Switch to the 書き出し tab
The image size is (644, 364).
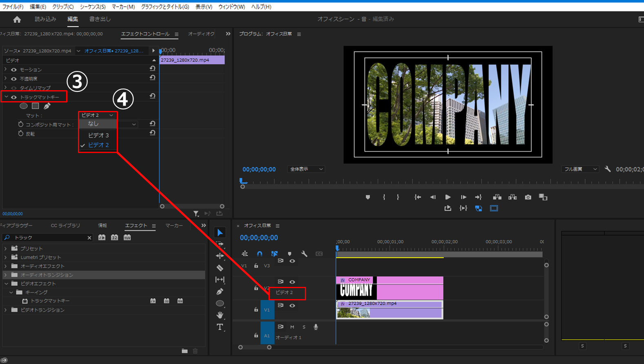[100, 19]
